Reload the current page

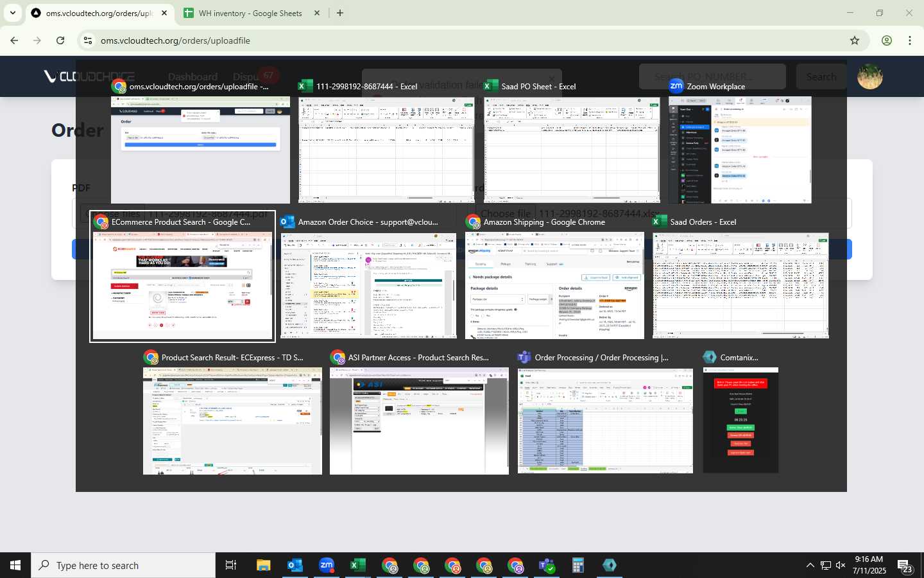click(60, 40)
